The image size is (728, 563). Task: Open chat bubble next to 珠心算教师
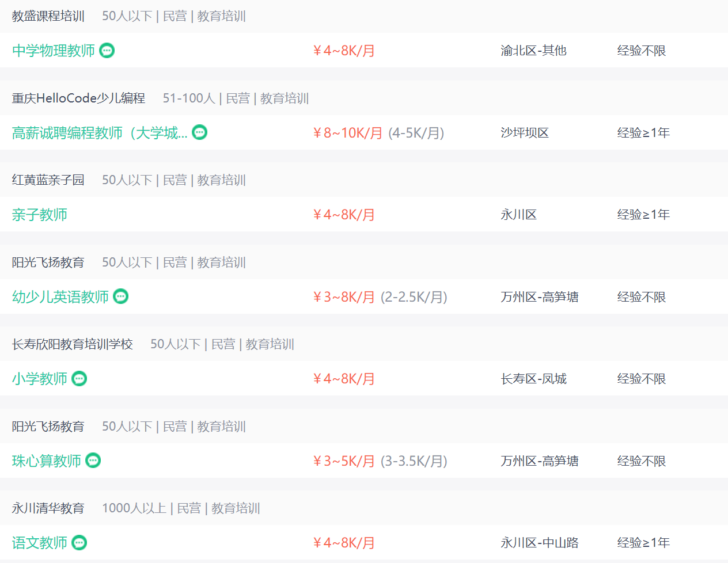pos(93,461)
